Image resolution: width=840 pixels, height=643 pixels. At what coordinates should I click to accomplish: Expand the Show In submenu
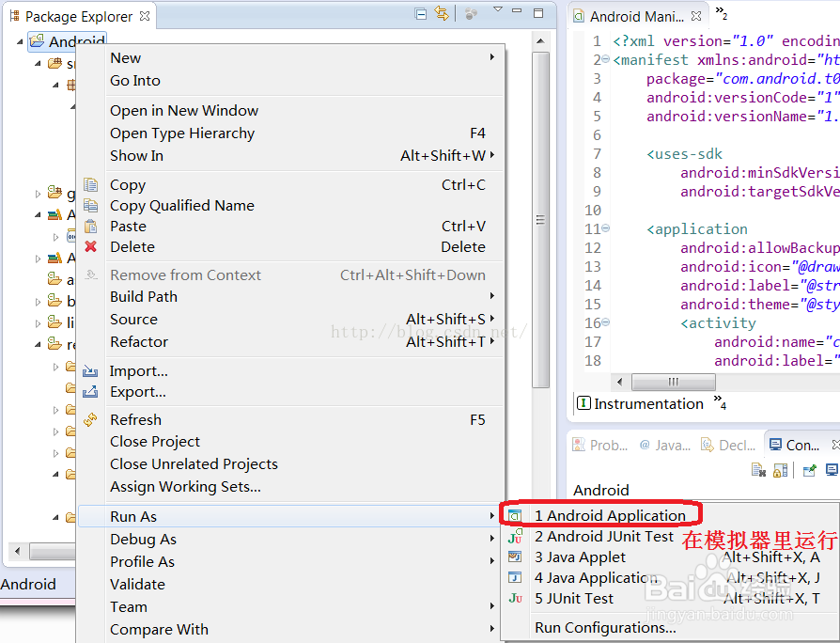[x=291, y=155]
